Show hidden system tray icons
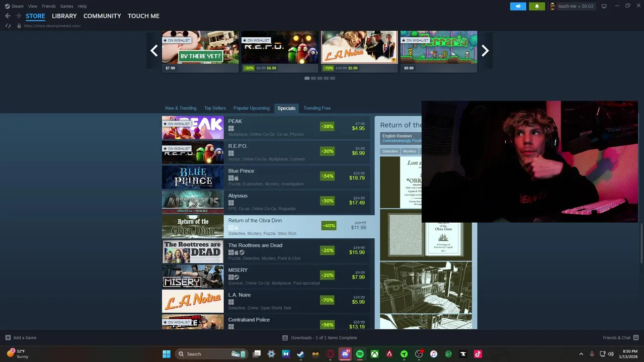Screen dimensions: 644x362 click(581, 354)
